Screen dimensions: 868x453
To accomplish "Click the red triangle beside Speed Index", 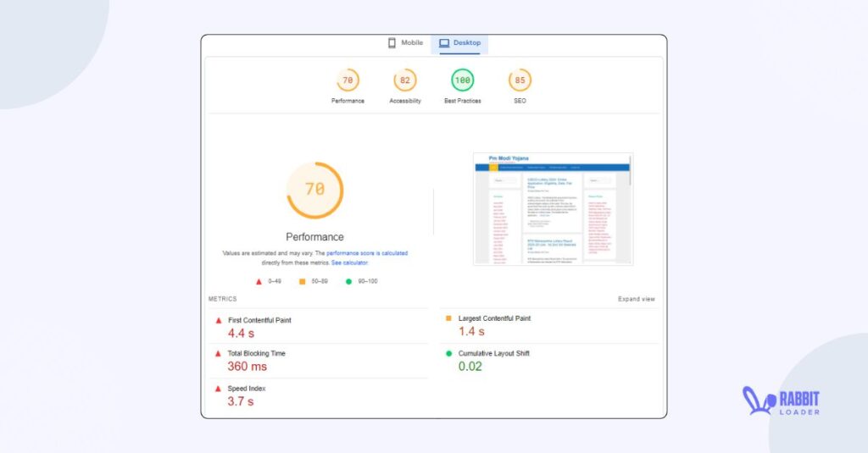I will coord(218,389).
